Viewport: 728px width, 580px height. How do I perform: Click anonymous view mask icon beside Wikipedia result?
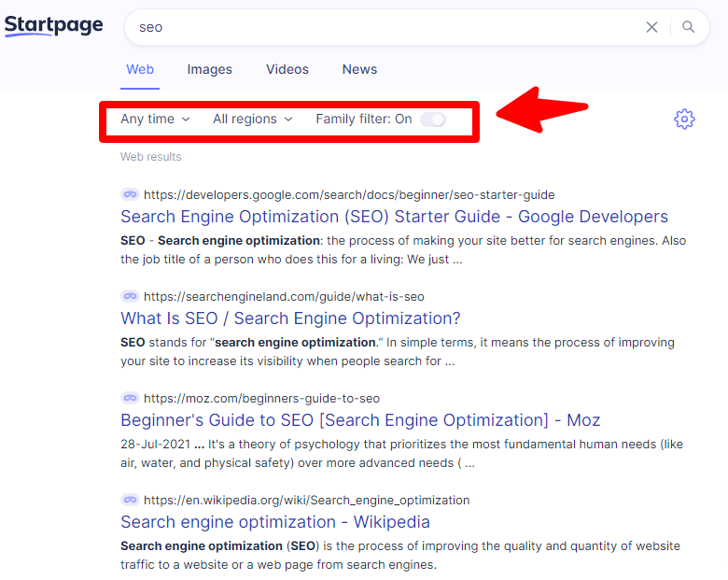130,500
